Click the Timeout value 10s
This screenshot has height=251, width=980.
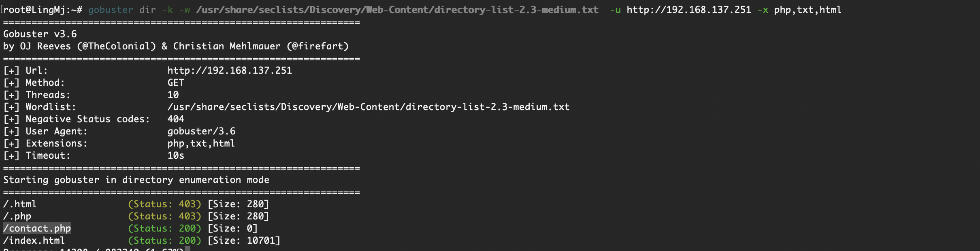click(x=176, y=155)
